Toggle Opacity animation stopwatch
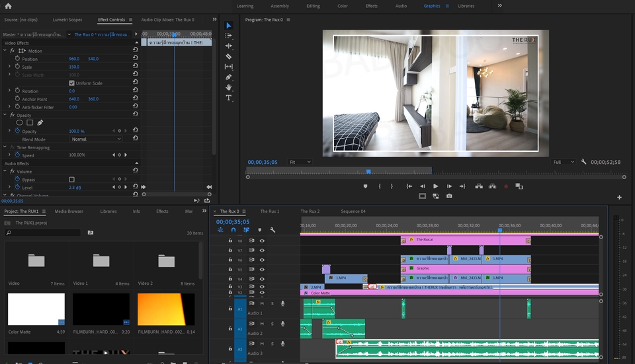 click(x=17, y=131)
